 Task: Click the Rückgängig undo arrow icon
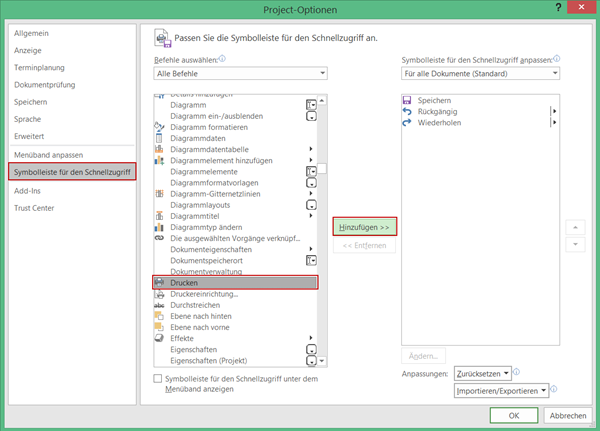click(407, 111)
